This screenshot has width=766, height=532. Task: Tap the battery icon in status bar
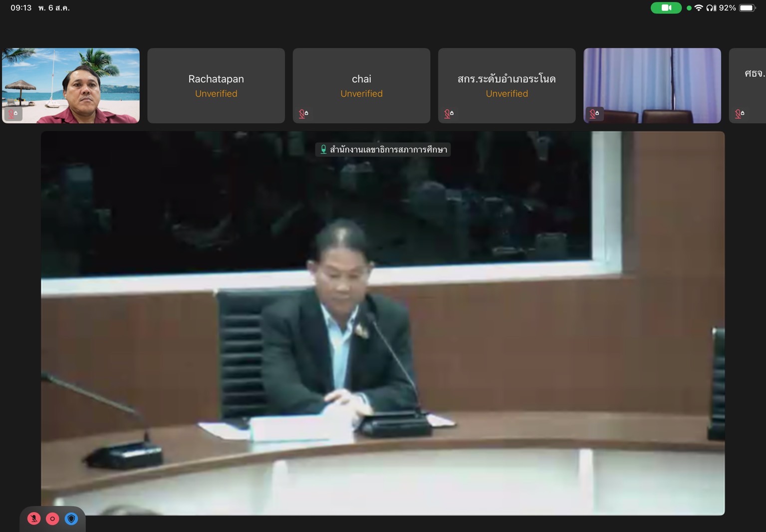[748, 8]
